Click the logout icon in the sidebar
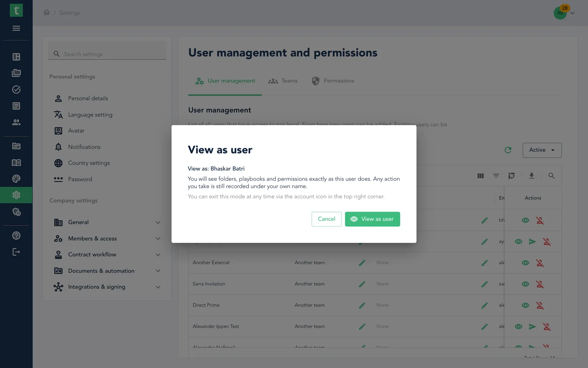588x368 pixels. 16,252
